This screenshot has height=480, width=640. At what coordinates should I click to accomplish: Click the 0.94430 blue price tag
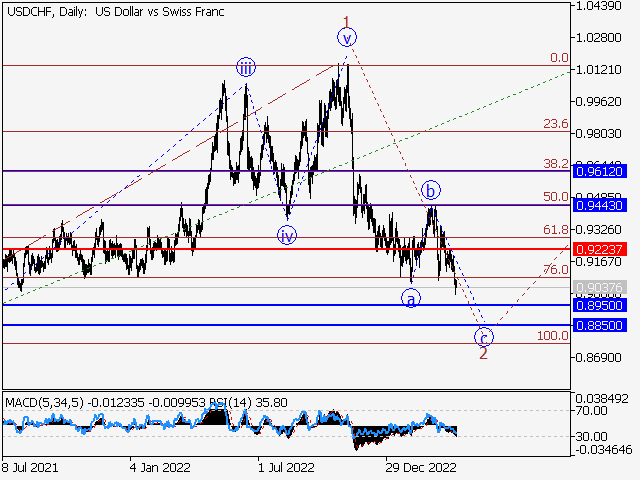point(600,205)
